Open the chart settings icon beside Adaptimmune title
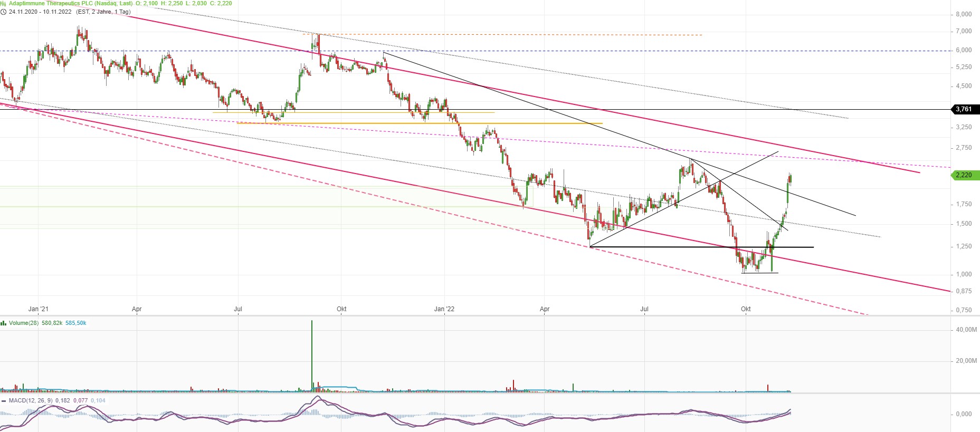 point(3,3)
